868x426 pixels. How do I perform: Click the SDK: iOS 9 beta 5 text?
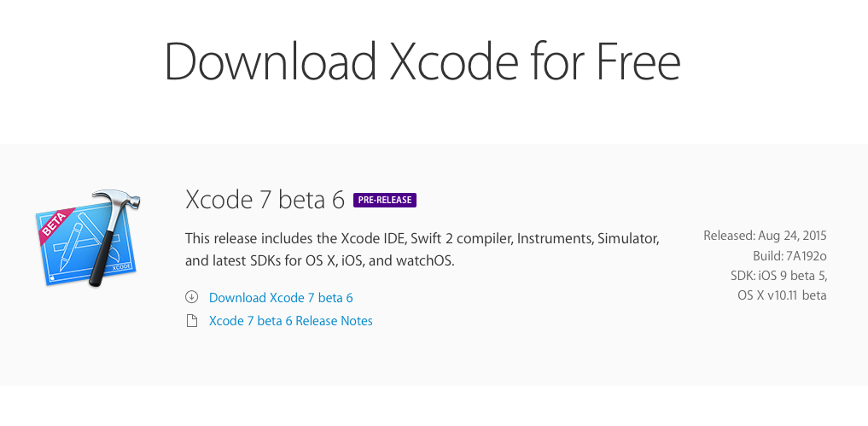point(778,275)
